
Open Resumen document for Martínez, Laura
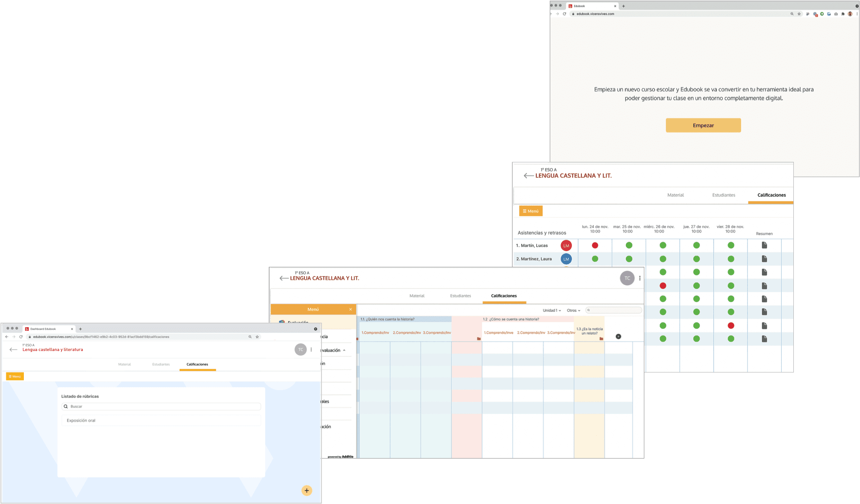coord(764,259)
